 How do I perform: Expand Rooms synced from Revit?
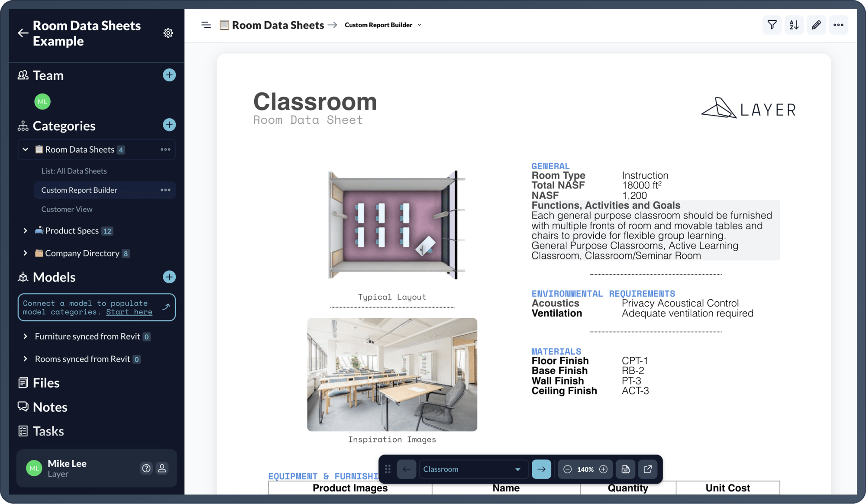25,359
